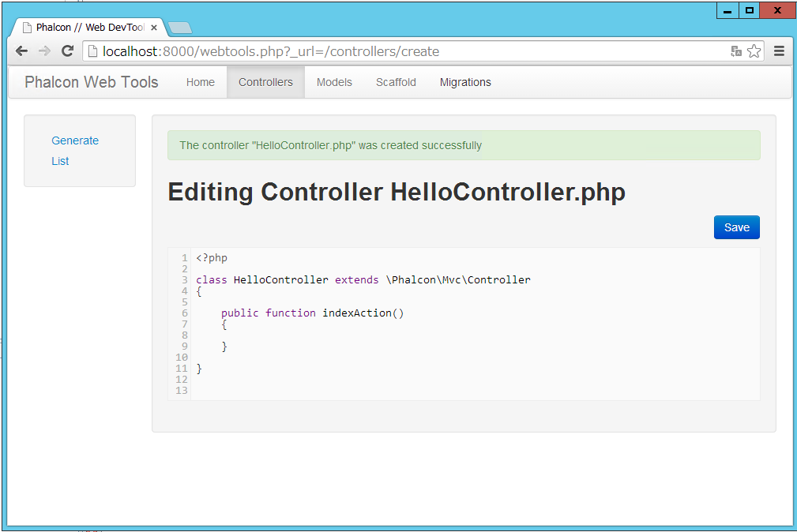
Task: Click the browser forward arrow
Action: pyautogui.click(x=45, y=51)
